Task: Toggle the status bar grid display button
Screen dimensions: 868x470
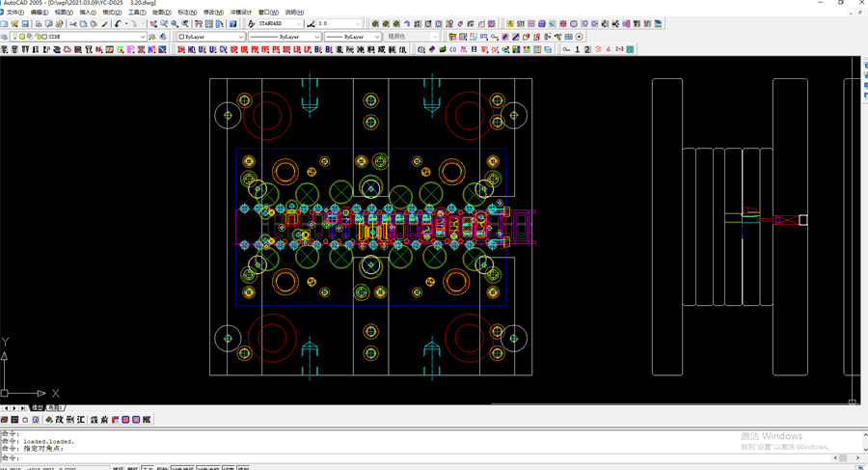Action: [x=133, y=468]
